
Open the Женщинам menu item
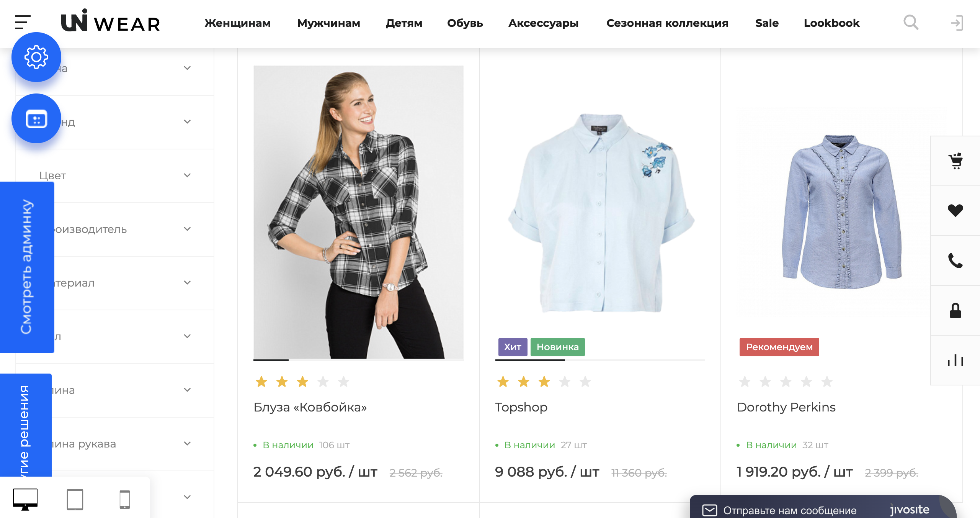pos(237,23)
